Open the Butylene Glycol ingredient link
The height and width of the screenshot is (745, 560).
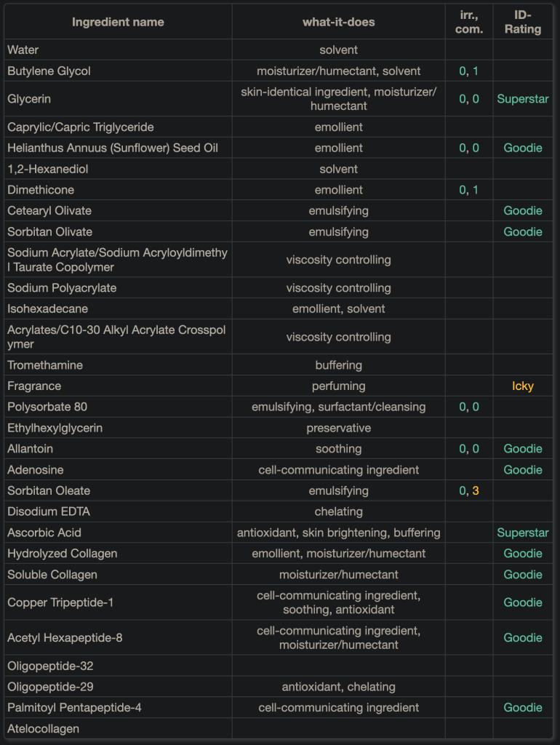tap(49, 71)
